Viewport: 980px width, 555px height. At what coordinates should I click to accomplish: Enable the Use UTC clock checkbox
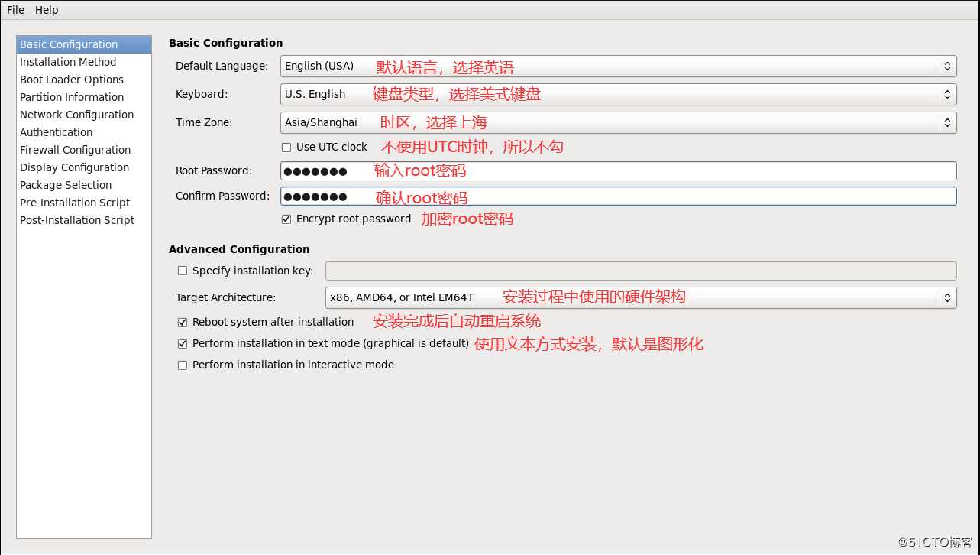pos(286,148)
